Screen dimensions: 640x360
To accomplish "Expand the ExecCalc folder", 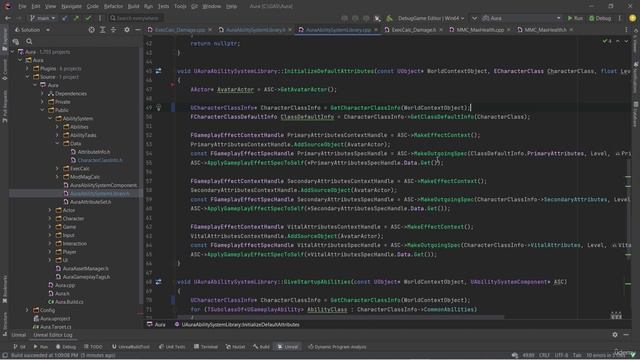I will (58, 169).
